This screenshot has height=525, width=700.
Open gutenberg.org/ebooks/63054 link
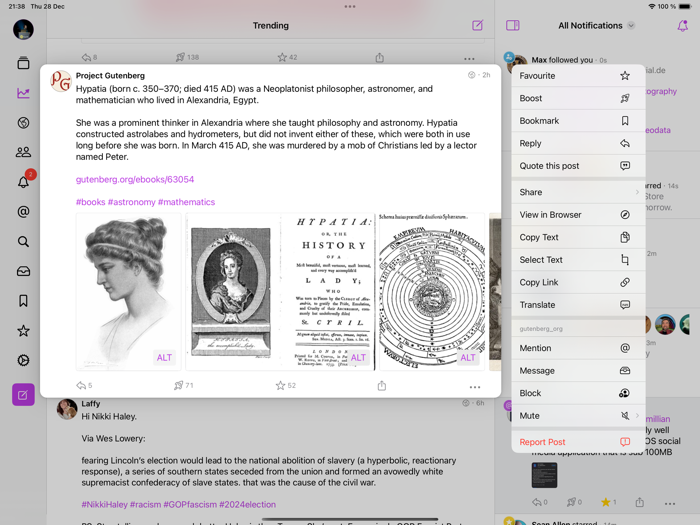point(135,179)
